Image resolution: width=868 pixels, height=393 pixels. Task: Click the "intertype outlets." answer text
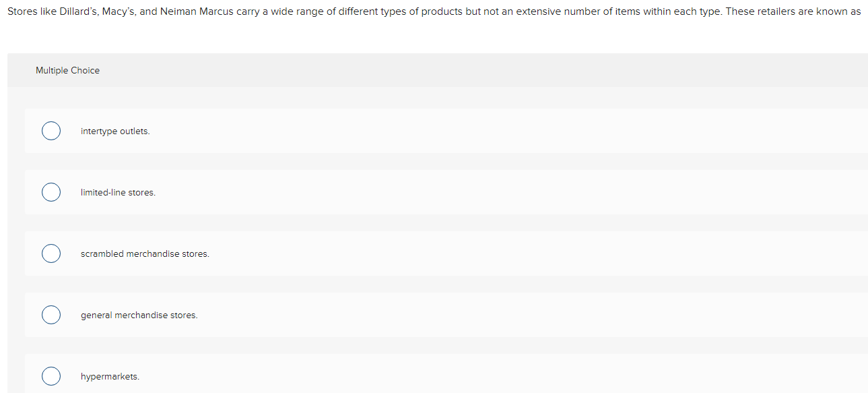pos(115,131)
